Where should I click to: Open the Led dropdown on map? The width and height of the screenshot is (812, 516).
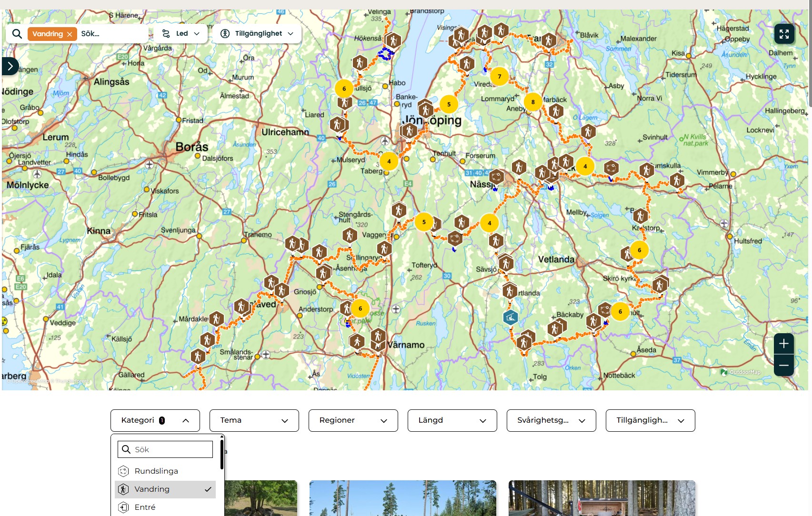point(180,34)
